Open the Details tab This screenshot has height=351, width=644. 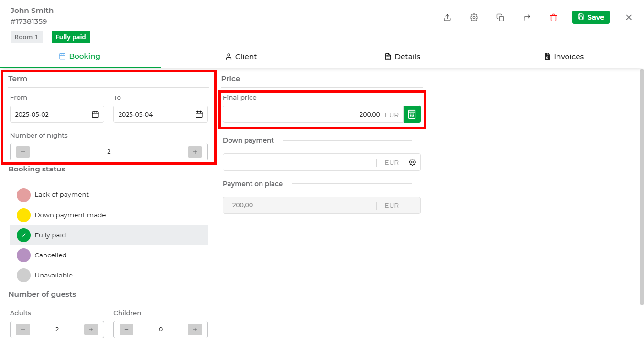(402, 57)
